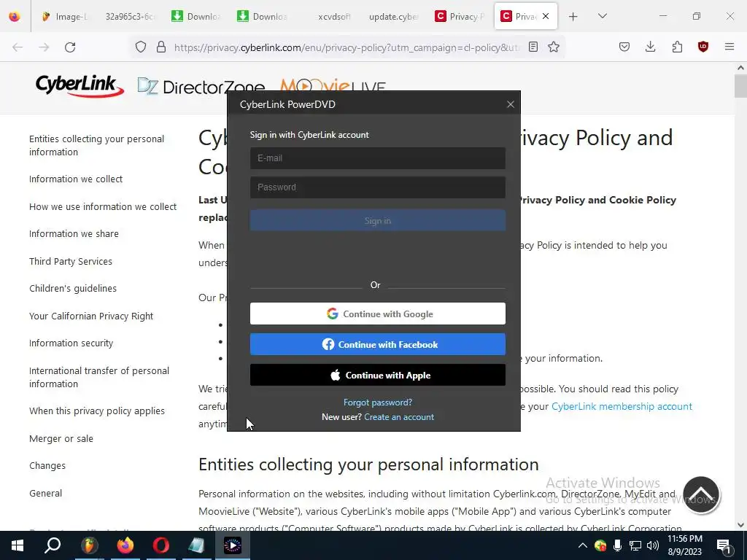The image size is (747, 560).
Task: Open the PowerDVD taskbar icon
Action: click(233, 545)
